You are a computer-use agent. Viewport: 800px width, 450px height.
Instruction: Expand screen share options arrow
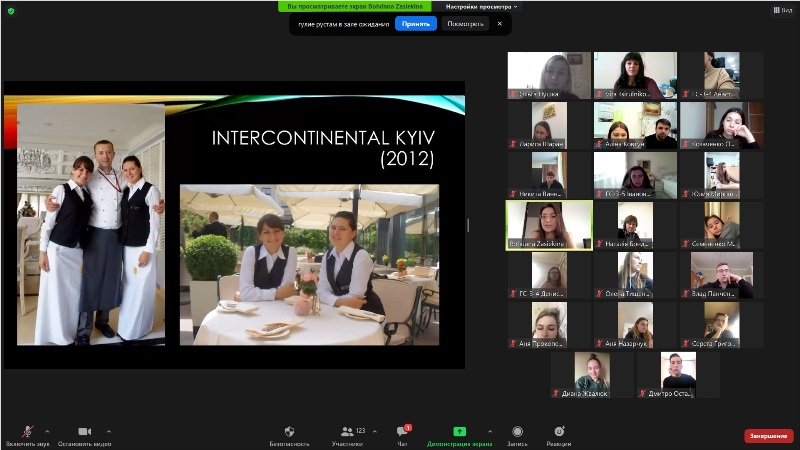coord(489,431)
